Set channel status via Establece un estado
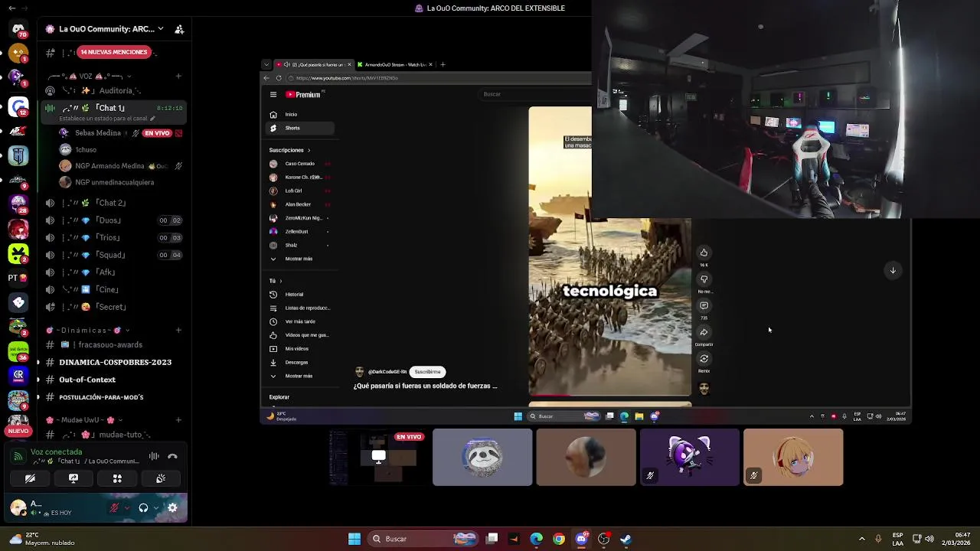 [107, 119]
